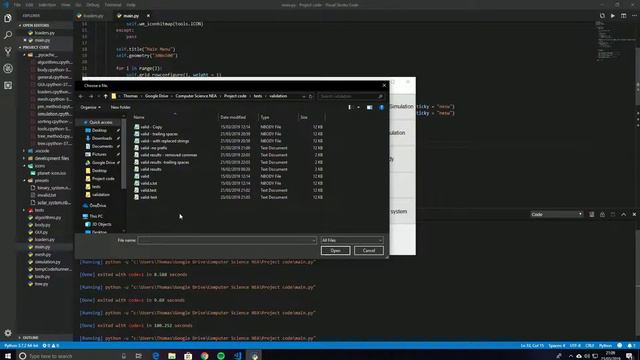The height and width of the screenshot is (360, 640).
Task: Sort files by the Name column
Action: tap(139, 118)
